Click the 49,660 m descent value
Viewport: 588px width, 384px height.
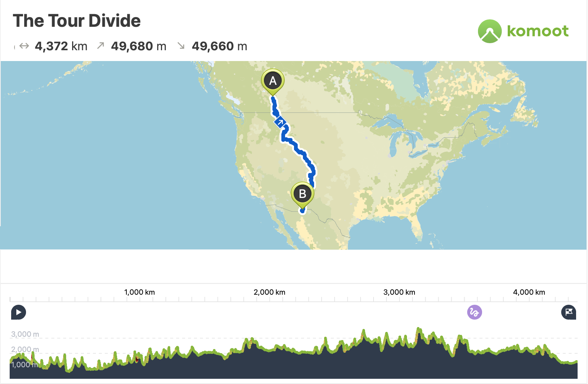[x=219, y=46]
